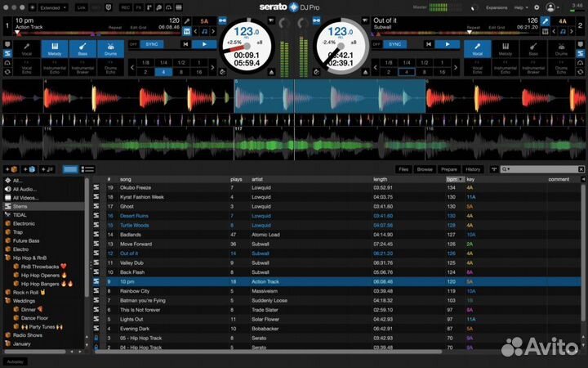The image size is (588, 368).
Task: Toggle SYNC on deck 2
Action: pos(395,44)
